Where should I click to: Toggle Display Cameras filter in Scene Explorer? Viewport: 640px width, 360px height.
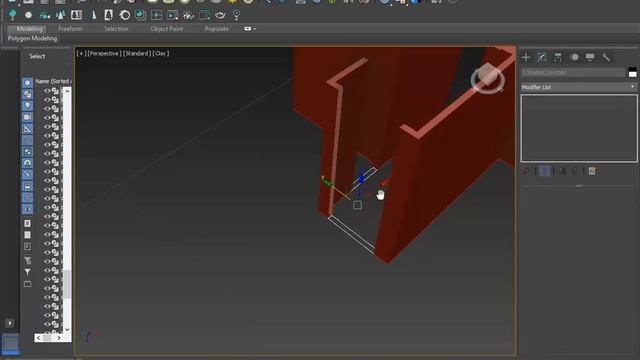point(27,117)
